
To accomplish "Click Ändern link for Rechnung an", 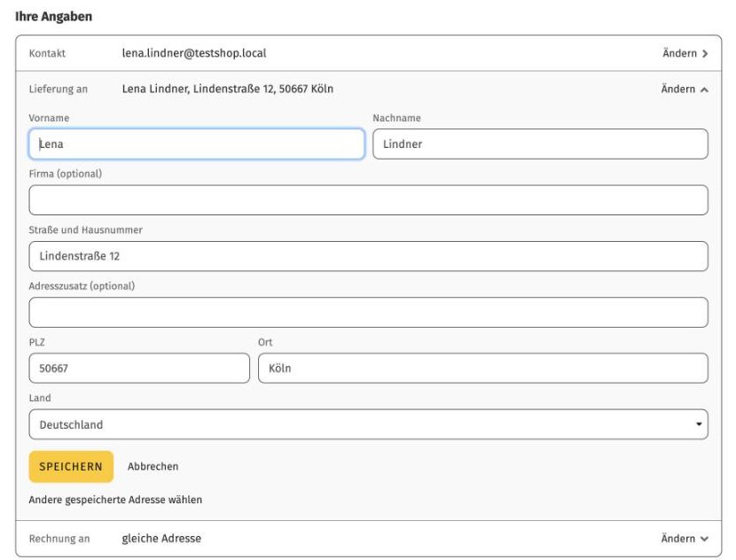I will point(677,539).
